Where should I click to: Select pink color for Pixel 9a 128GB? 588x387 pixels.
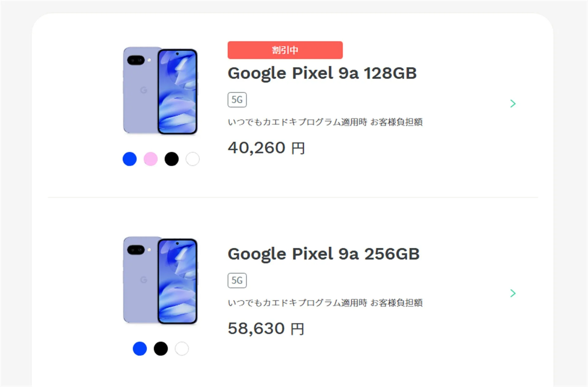[151, 159]
